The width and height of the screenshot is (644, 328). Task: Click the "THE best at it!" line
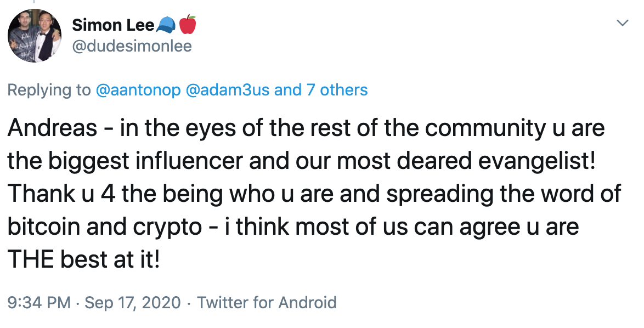(x=83, y=259)
